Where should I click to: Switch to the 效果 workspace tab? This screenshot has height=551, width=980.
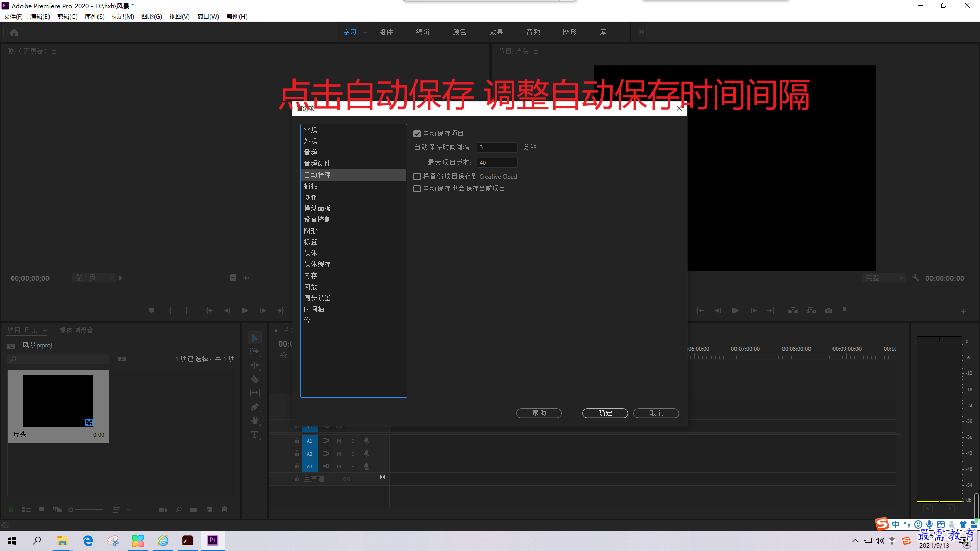496,32
